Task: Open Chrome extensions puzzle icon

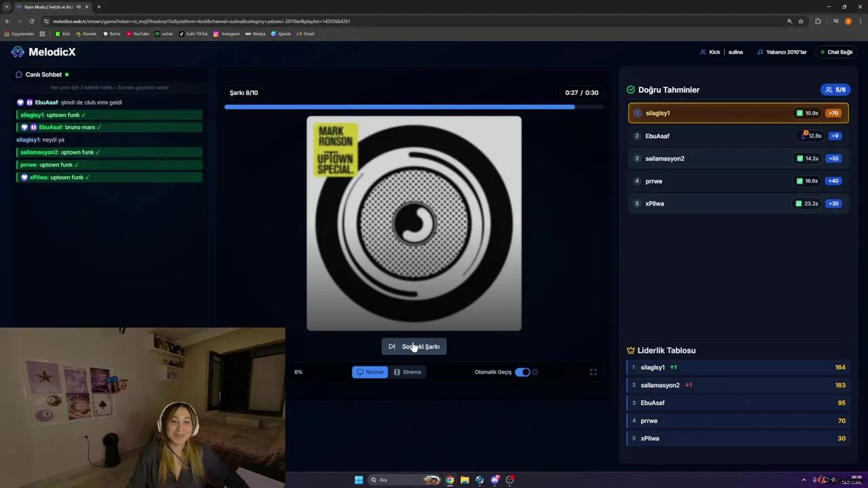Action: click(818, 21)
